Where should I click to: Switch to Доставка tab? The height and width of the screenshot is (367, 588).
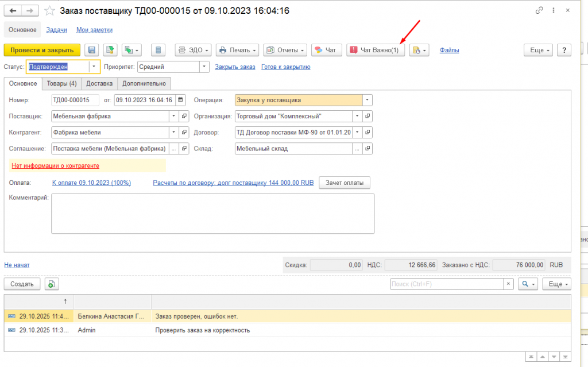tap(99, 83)
